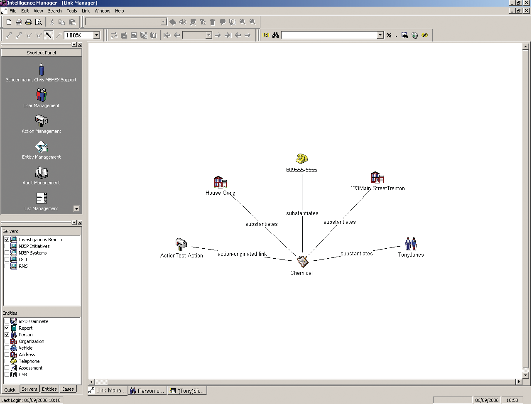Click the Recycle Bin icon on the toolbar
This screenshot has width=532, height=404.
(212, 22)
